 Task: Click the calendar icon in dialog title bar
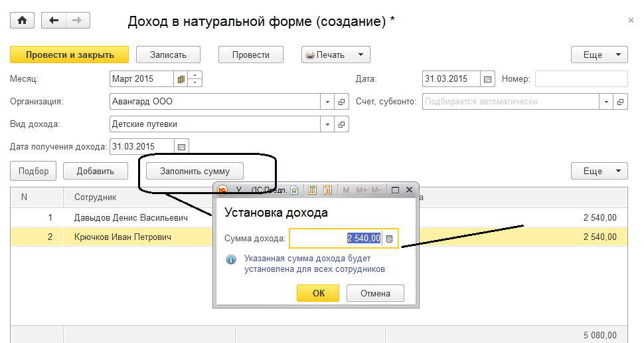click(x=327, y=190)
